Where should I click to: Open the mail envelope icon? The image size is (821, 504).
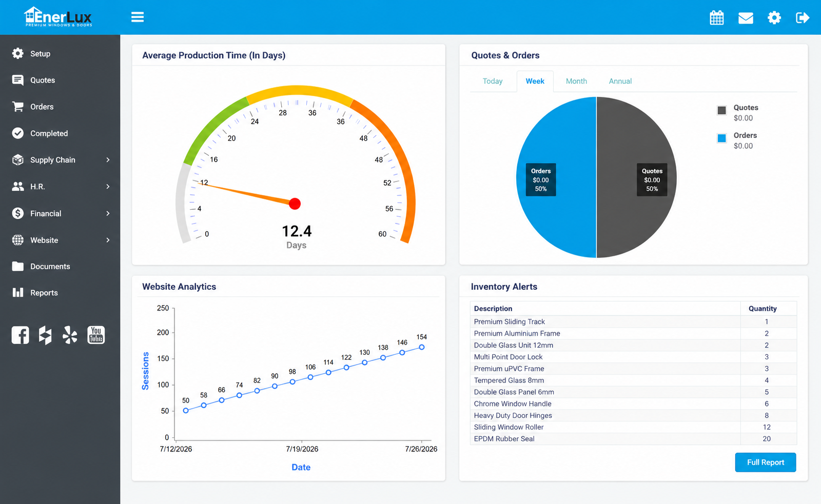746,18
